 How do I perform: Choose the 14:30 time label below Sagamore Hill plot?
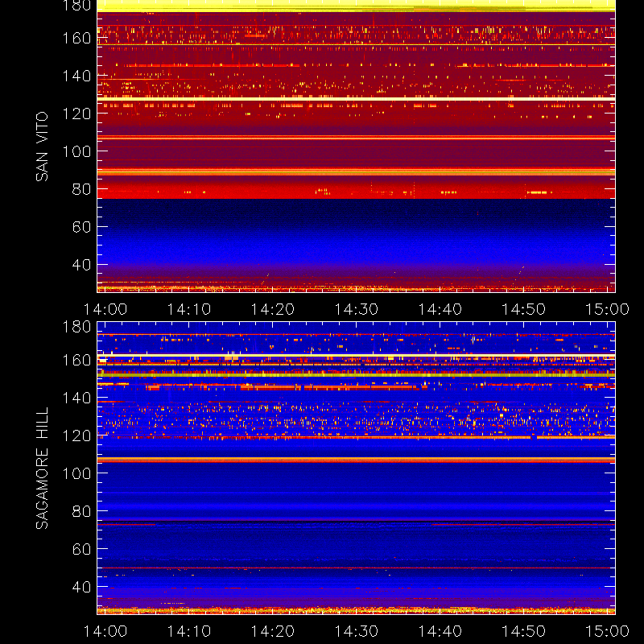pos(357,631)
